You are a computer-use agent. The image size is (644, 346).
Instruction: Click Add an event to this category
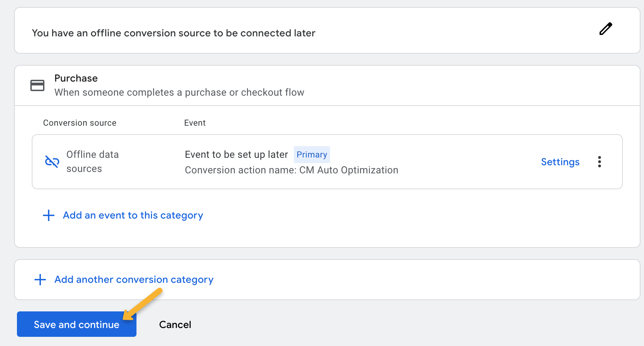coord(133,215)
